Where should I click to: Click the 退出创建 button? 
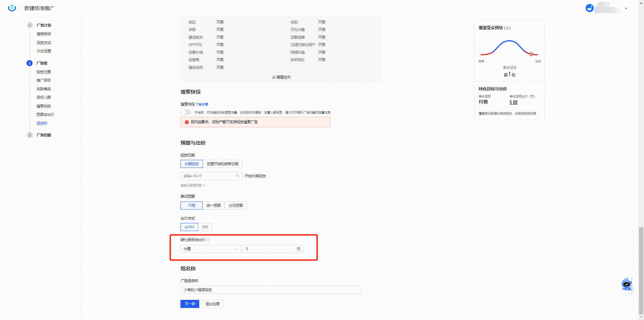pos(212,304)
